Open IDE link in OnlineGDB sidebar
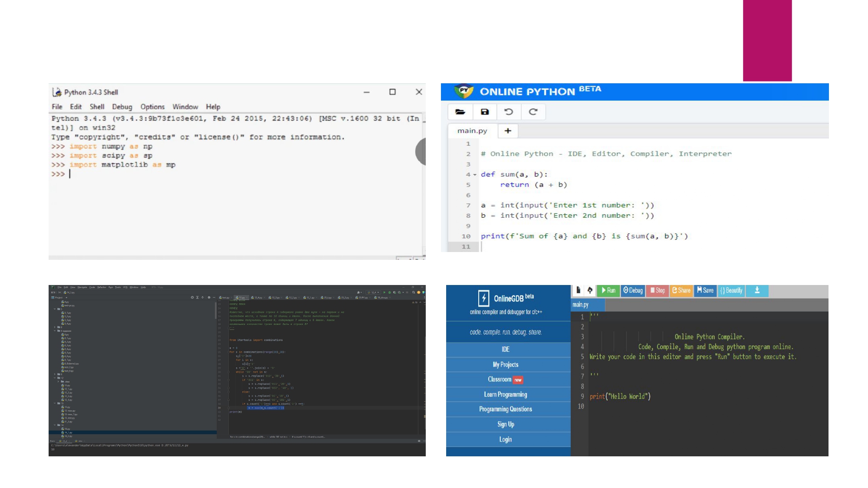The height and width of the screenshot is (488, 868). click(x=506, y=349)
